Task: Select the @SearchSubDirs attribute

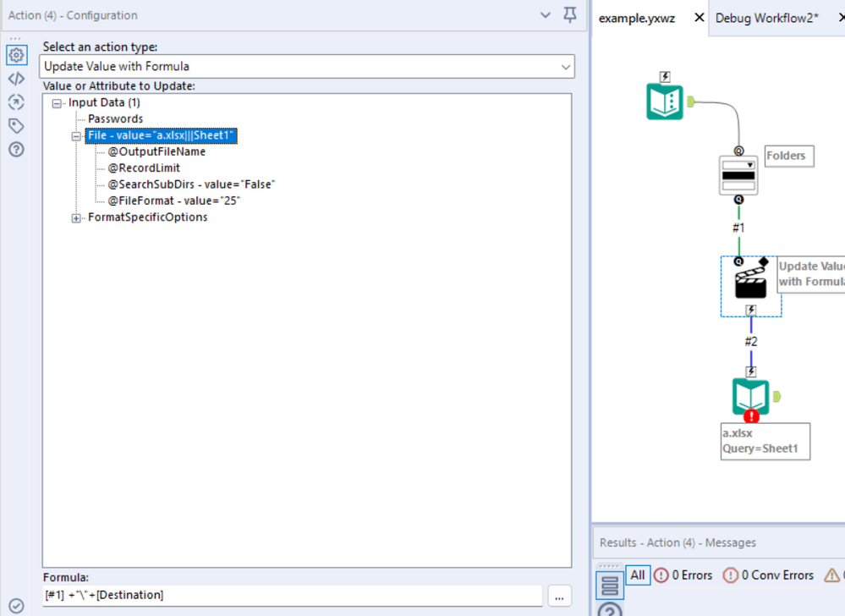Action: [191, 184]
